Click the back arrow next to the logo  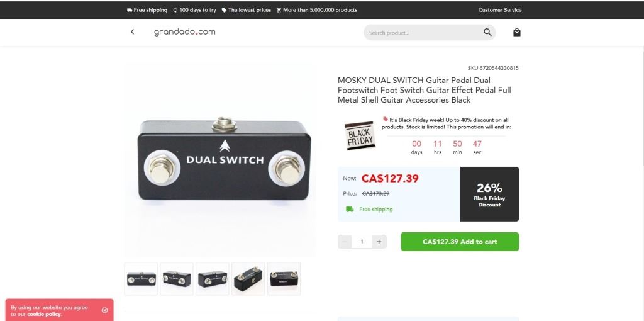pyautogui.click(x=132, y=32)
